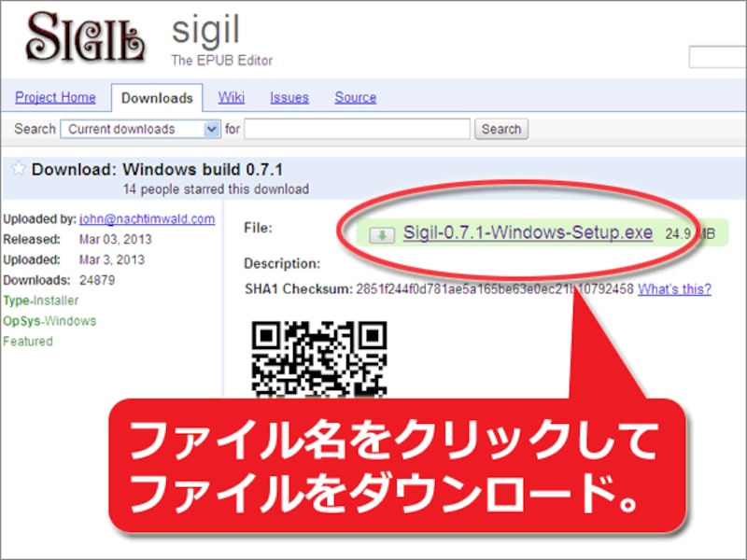Go to the Project Home tab
The width and height of the screenshot is (747, 560).
coord(56,97)
